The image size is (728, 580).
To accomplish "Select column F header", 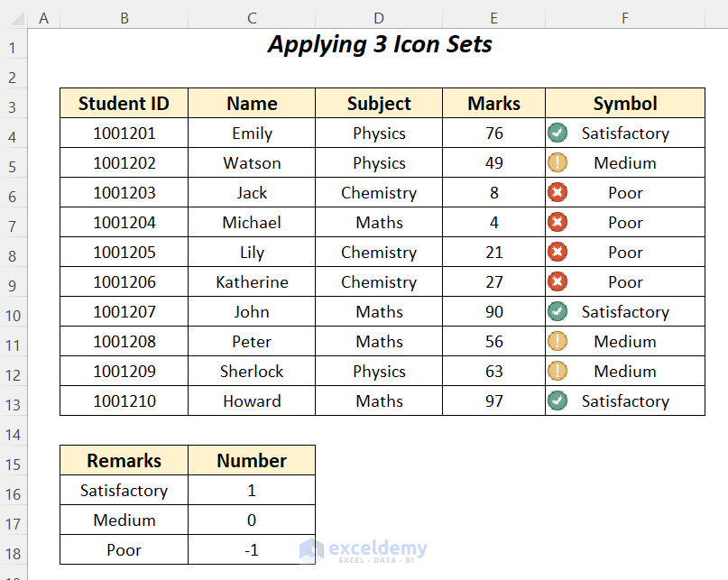I will (x=624, y=18).
